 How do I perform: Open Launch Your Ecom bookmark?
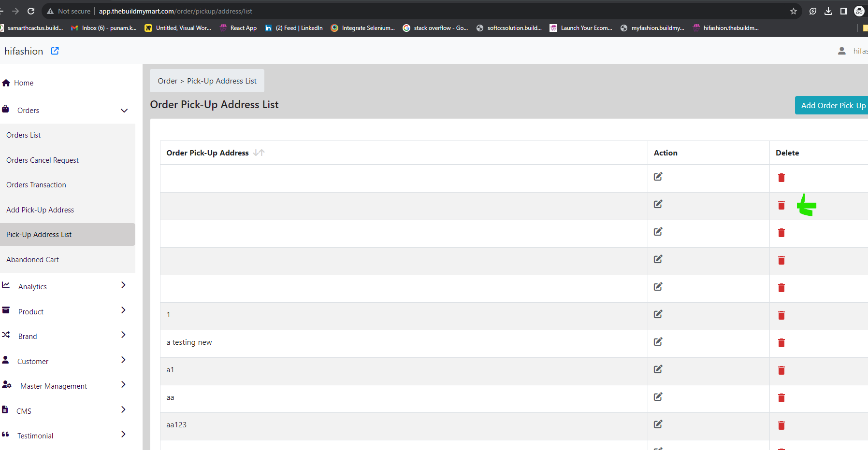(581, 28)
